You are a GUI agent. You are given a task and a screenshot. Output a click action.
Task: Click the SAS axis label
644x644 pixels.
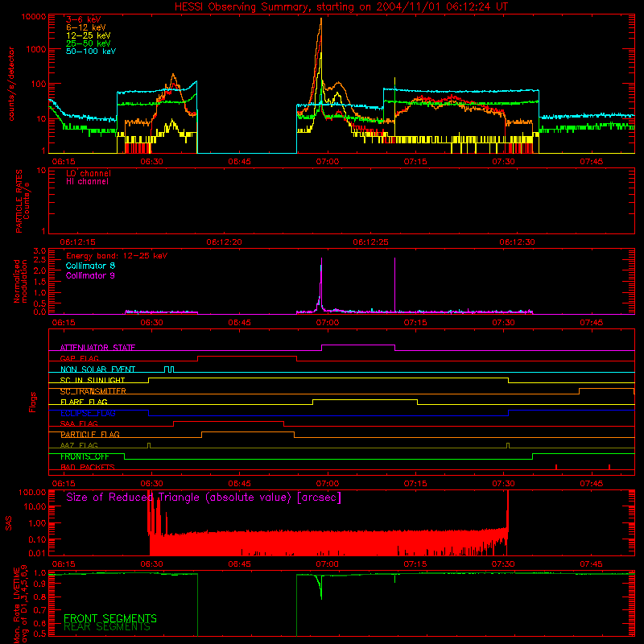[x=9, y=523]
